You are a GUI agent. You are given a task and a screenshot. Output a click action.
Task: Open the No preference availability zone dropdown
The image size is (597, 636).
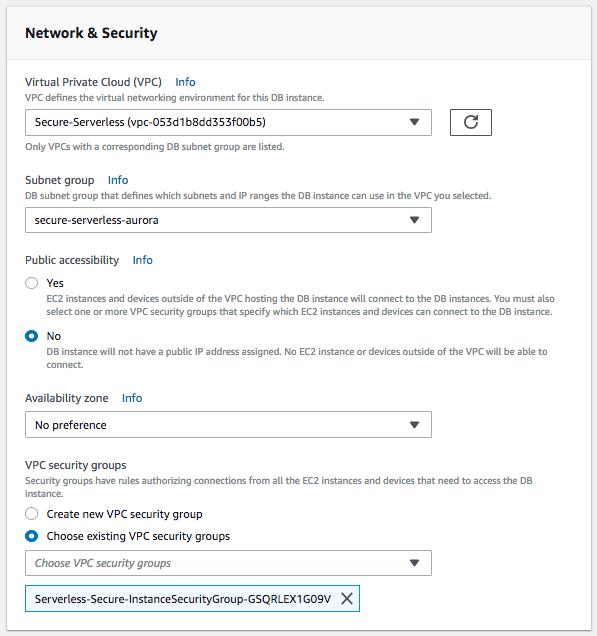[x=228, y=425]
